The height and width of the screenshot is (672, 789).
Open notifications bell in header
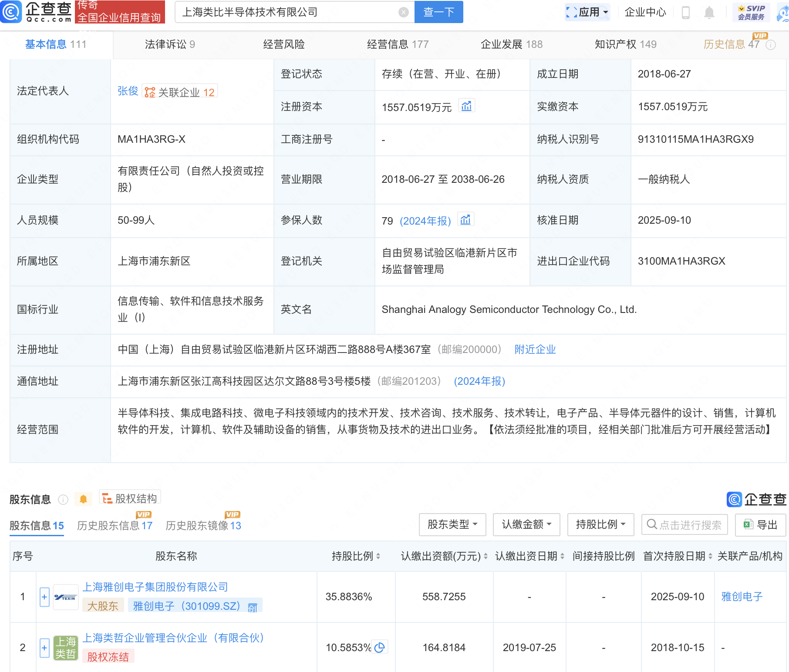(709, 13)
